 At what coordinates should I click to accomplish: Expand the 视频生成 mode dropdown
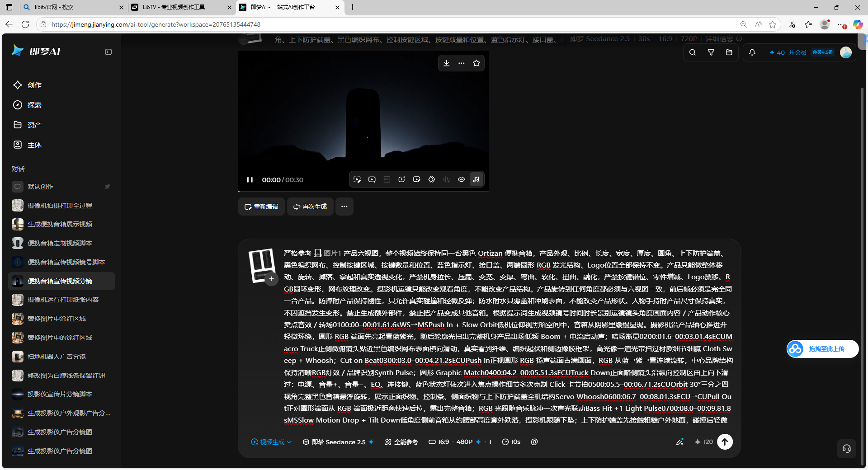pos(272,442)
